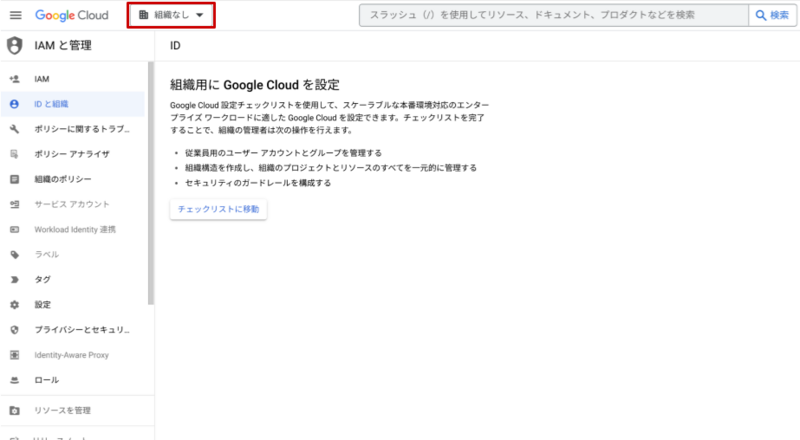
Task: Click the 組織のポリシー list icon
Action: (x=14, y=179)
